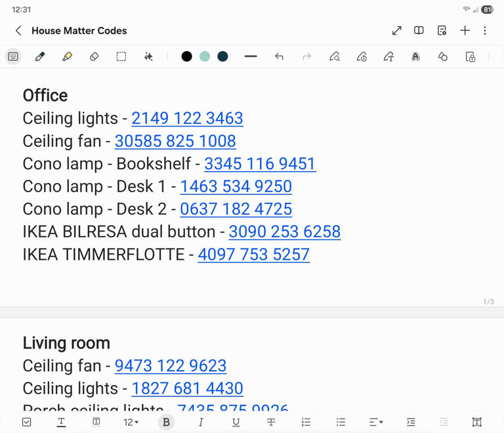Screen dimensions: 504x433
Task: Open the Ceiling fan code 30585 825 1008
Action: point(175,141)
